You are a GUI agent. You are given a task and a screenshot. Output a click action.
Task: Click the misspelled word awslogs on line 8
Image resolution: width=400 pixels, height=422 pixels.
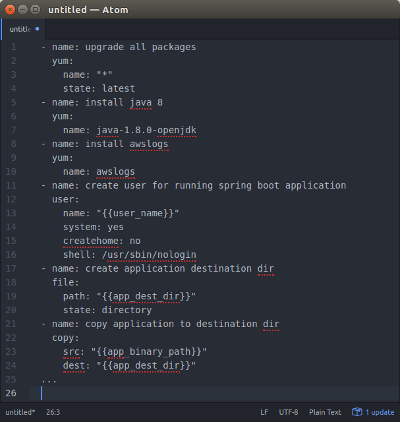(149, 144)
